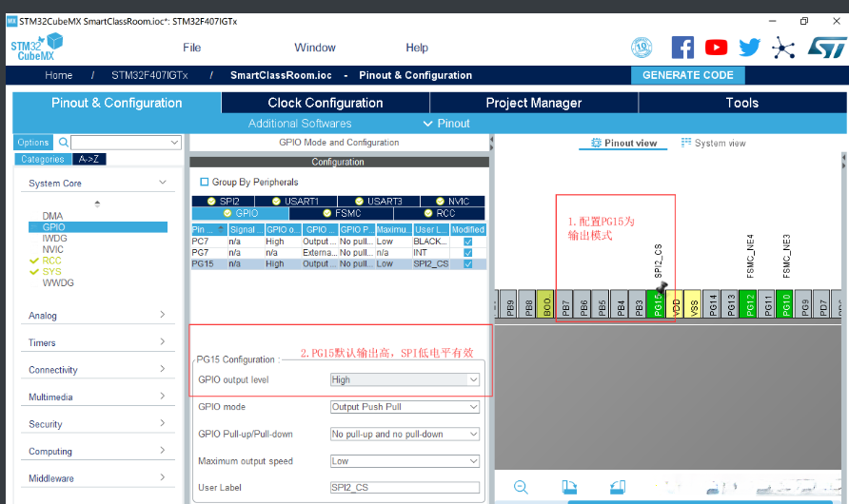
Task: Click the PG11 pin on chip
Action: 768,304
